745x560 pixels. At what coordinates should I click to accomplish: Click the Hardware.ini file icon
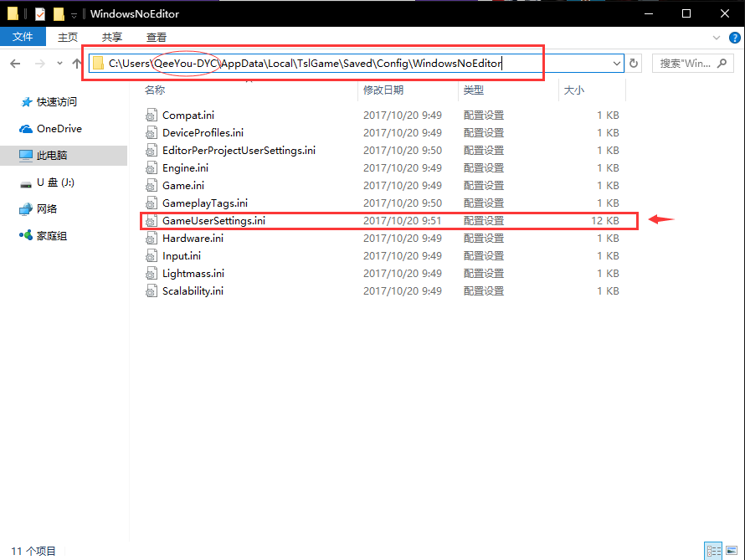151,239
